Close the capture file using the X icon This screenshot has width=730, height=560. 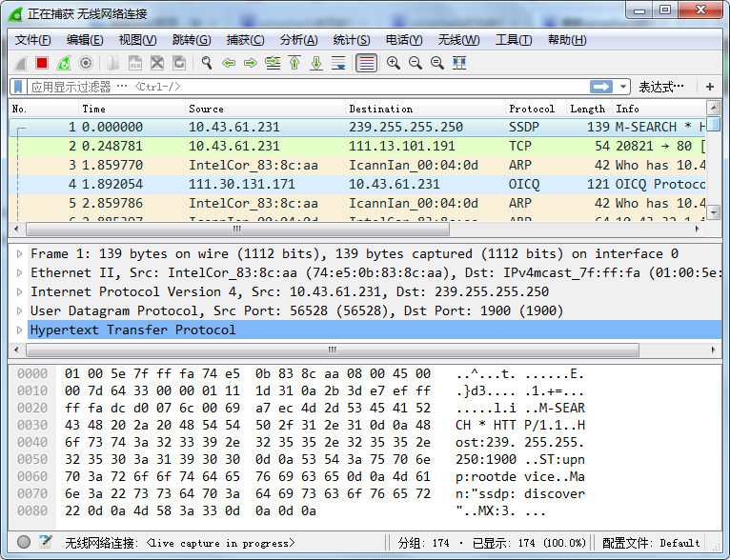click(x=157, y=63)
